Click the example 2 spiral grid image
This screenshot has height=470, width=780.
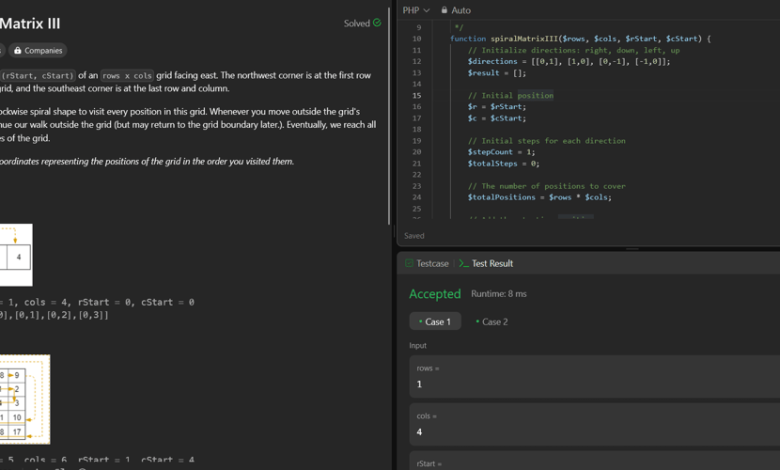(x=25, y=399)
